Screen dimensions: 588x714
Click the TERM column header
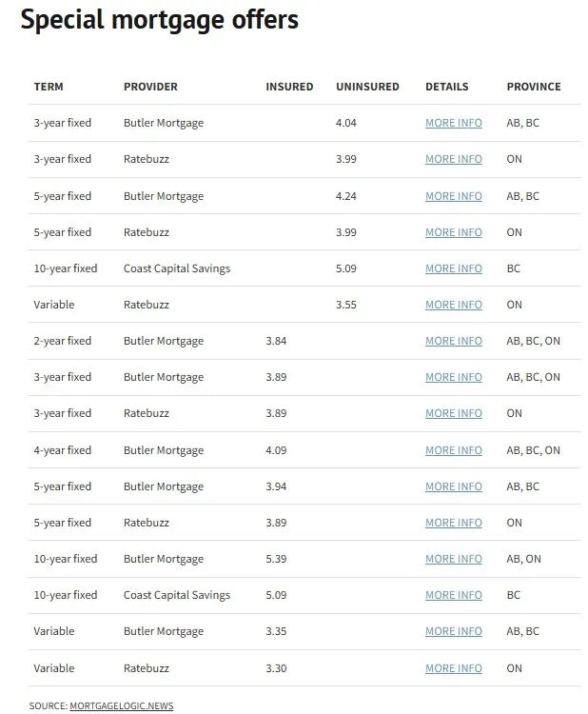49,87
